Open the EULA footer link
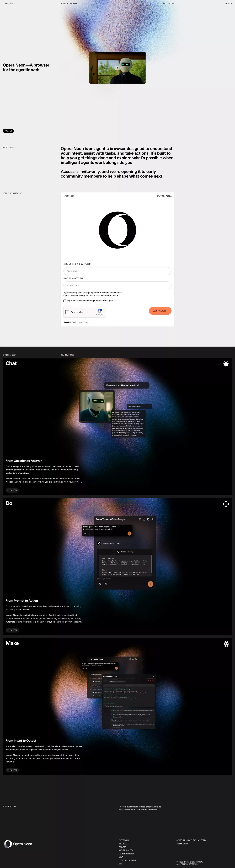 (x=121, y=857)
